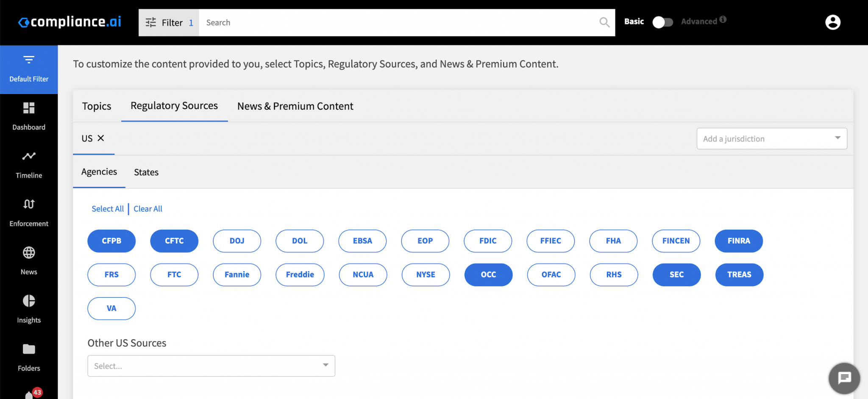Select the EBSA agency
The image size is (868, 399).
(362, 241)
